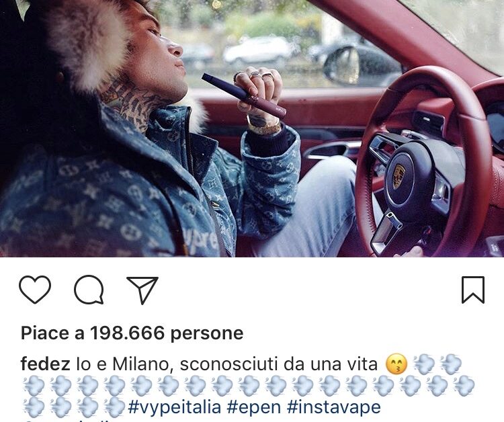Click the kissing face emoji in caption
Screen dimensions: 504x422
396,364
